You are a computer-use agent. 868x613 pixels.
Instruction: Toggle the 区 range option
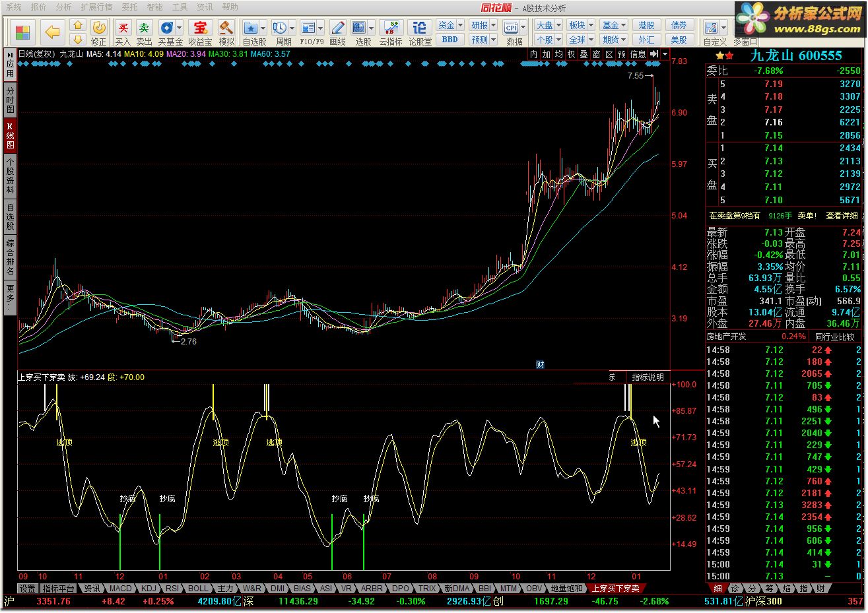pos(609,54)
